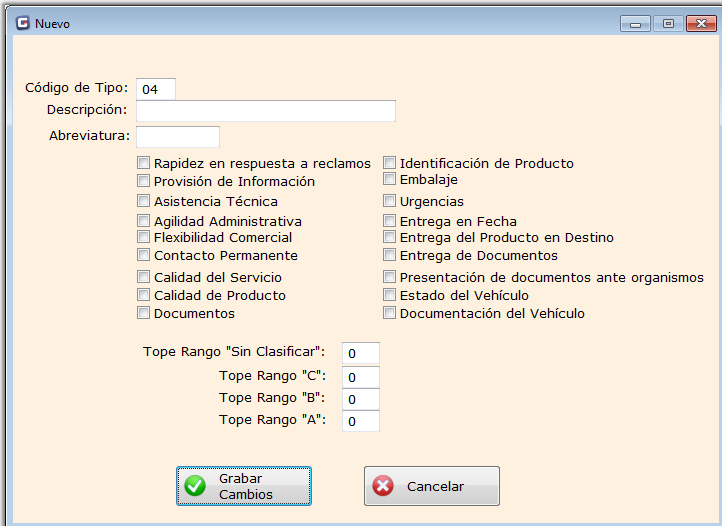Check the Urgencias checkbox

coord(390,201)
